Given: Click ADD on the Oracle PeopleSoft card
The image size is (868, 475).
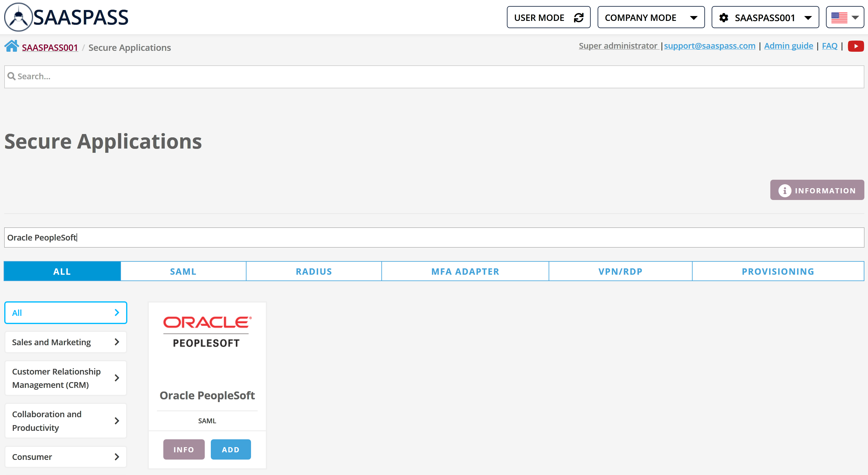Looking at the screenshot, I should point(230,449).
